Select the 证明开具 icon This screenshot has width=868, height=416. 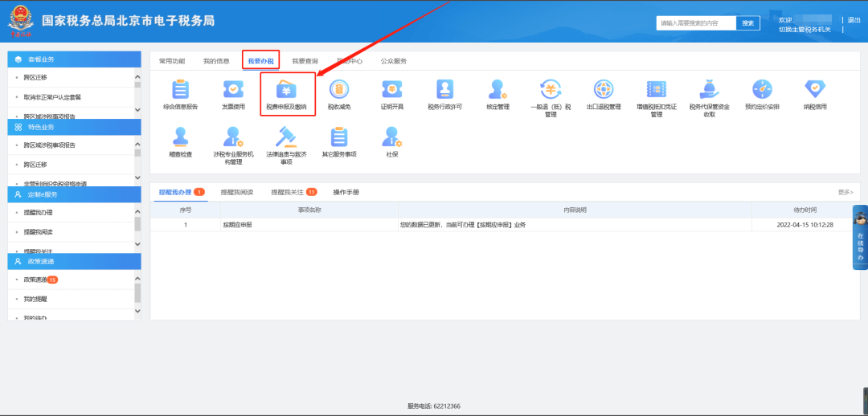point(392,90)
